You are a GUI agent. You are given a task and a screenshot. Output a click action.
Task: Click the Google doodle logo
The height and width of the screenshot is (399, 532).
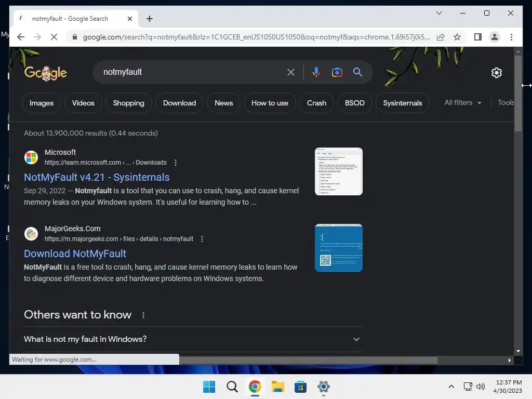(46, 72)
